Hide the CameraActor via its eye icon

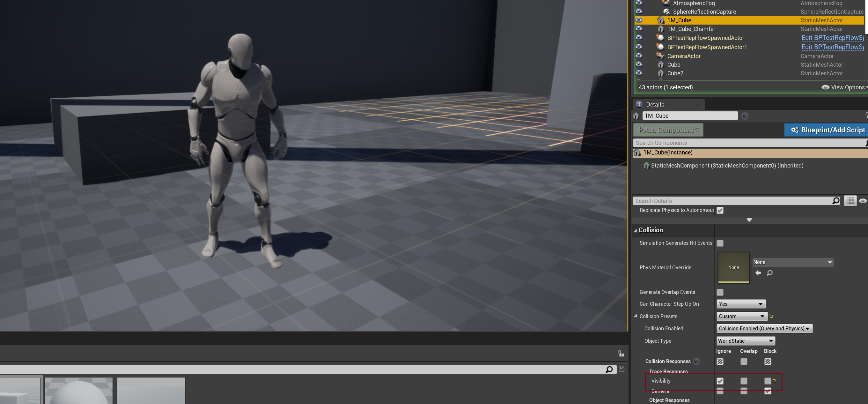[639, 56]
